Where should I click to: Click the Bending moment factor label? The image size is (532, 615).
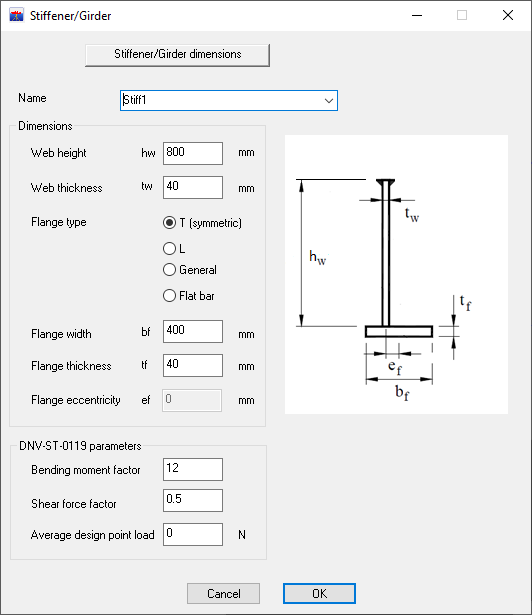(x=86, y=470)
